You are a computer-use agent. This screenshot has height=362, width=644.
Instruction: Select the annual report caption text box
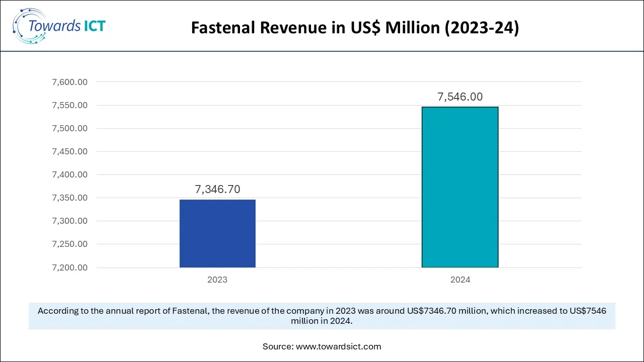322,316
